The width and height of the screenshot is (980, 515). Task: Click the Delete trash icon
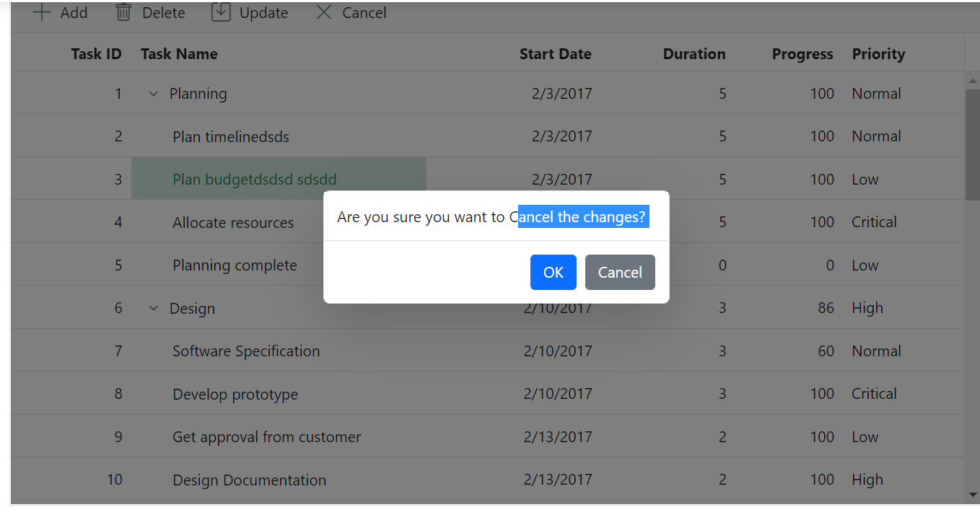coord(124,12)
